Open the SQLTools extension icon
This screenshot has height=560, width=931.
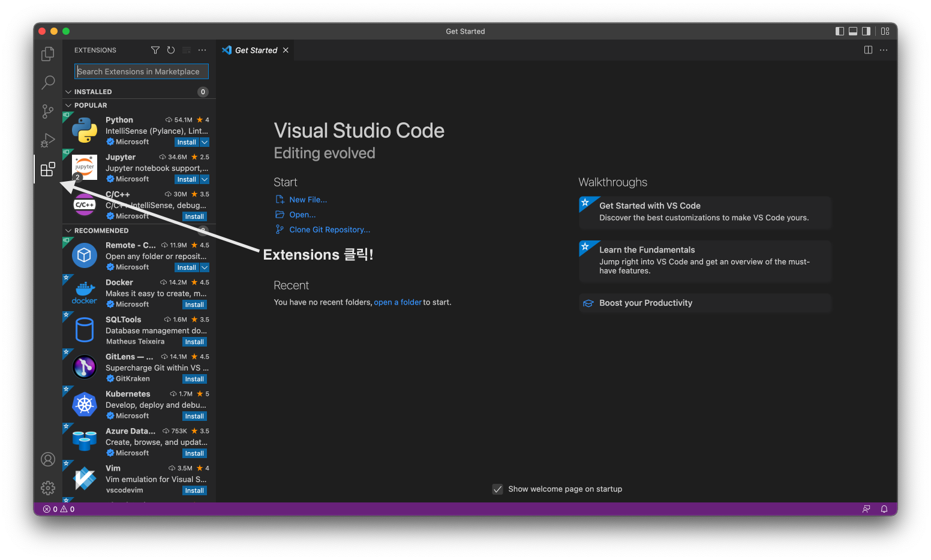tap(85, 330)
